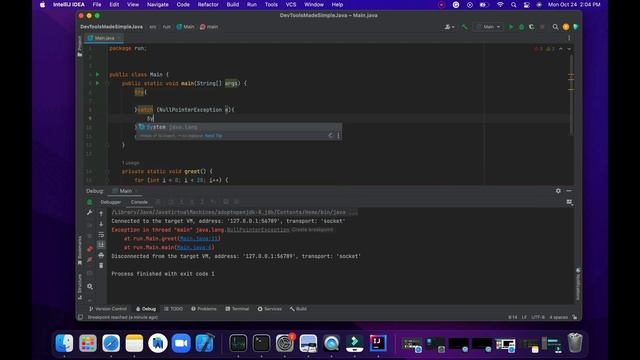Change the 4 spaces indent setting
The width and height of the screenshot is (640, 360).
click(x=558, y=317)
